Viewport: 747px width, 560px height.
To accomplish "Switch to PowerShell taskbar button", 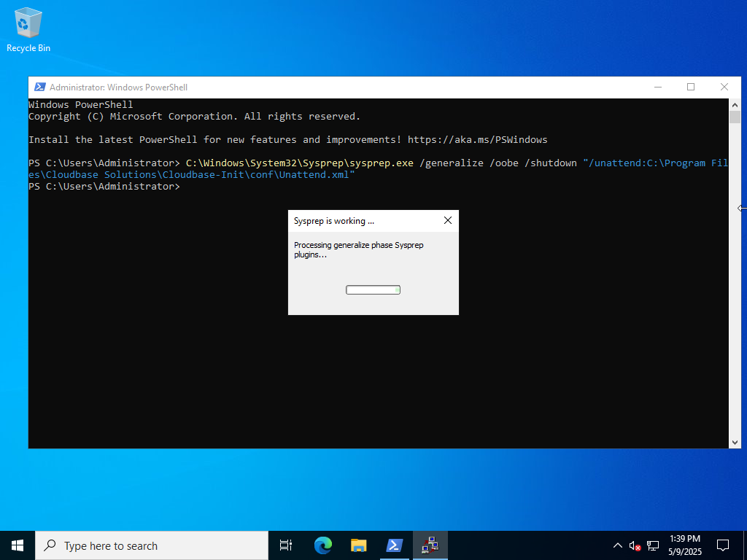I will click(395, 545).
